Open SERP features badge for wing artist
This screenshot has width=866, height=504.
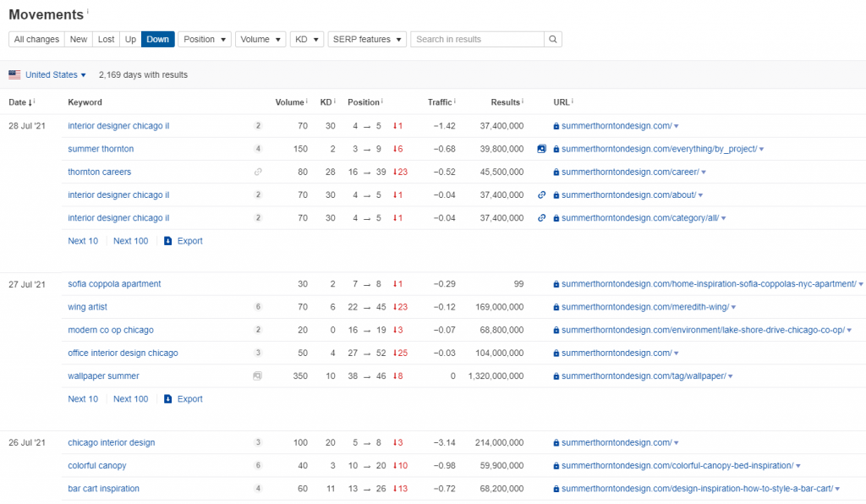click(258, 307)
